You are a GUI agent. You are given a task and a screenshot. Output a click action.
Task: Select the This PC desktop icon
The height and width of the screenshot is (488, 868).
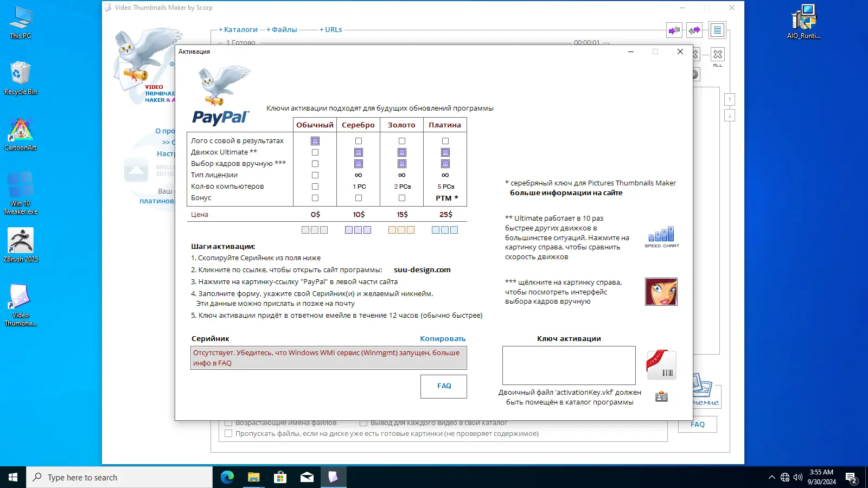tap(21, 23)
